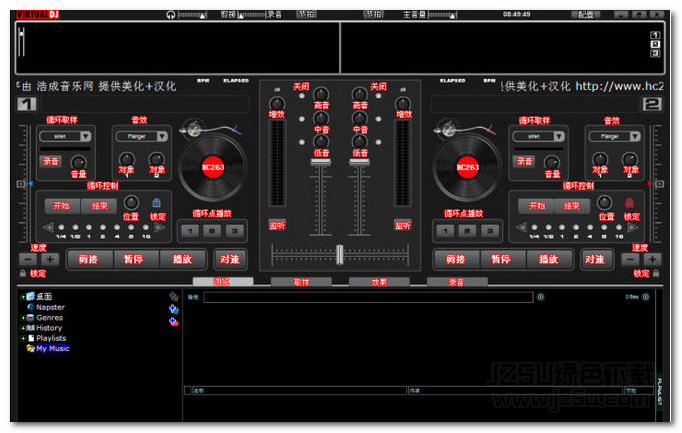Expand the Genres tree node

pyautogui.click(x=23, y=318)
